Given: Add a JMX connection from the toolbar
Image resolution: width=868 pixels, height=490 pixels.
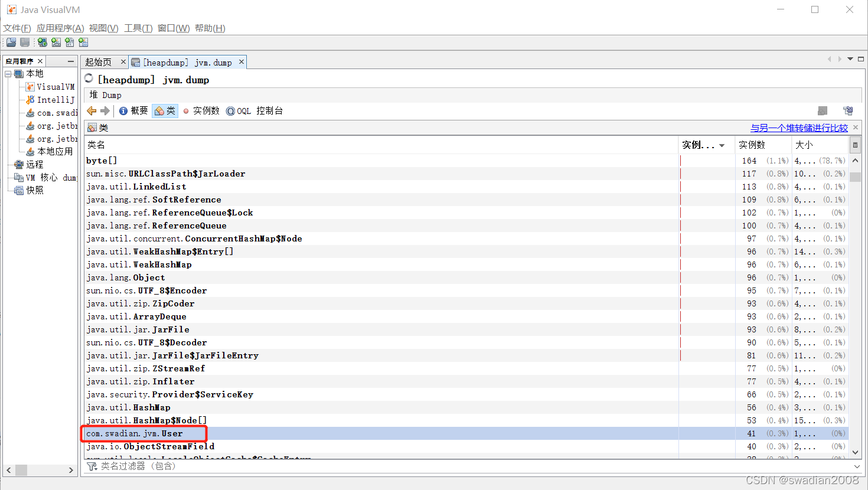Looking at the screenshot, I should pyautogui.click(x=56, y=42).
